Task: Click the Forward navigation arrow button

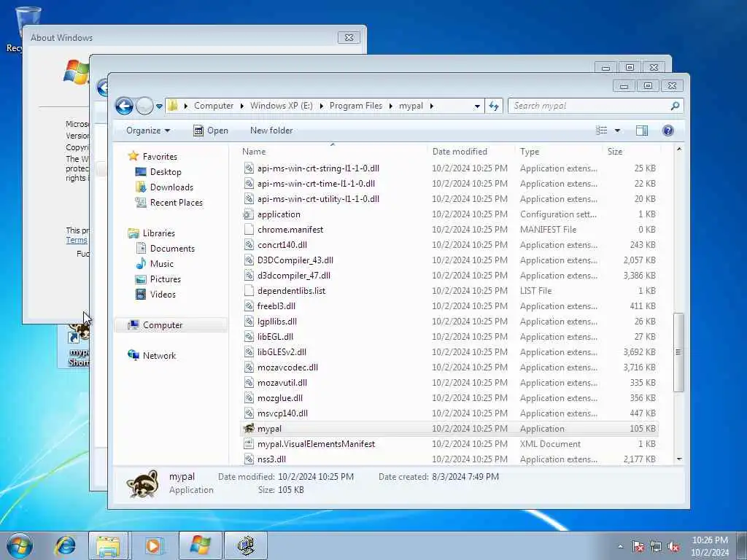Action: [144, 106]
